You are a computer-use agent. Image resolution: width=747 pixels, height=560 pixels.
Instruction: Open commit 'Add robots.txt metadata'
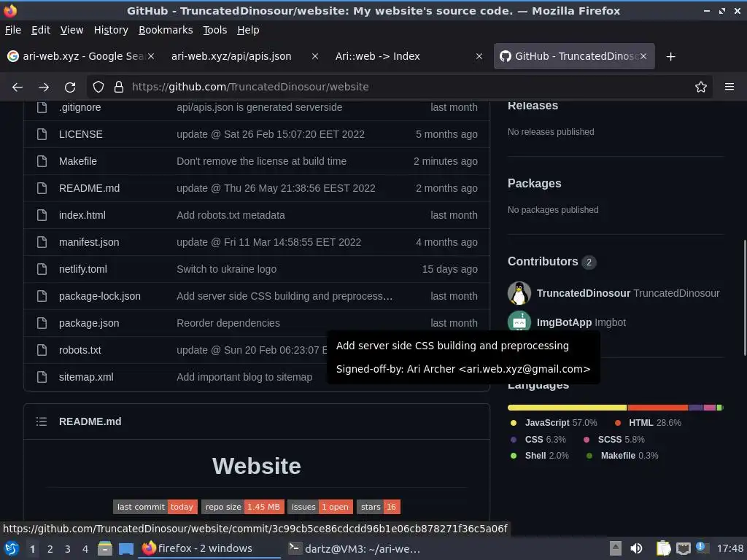231,215
